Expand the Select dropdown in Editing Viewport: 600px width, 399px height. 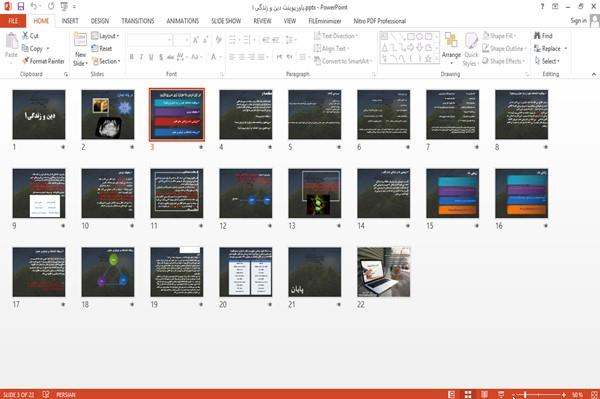coord(547,61)
